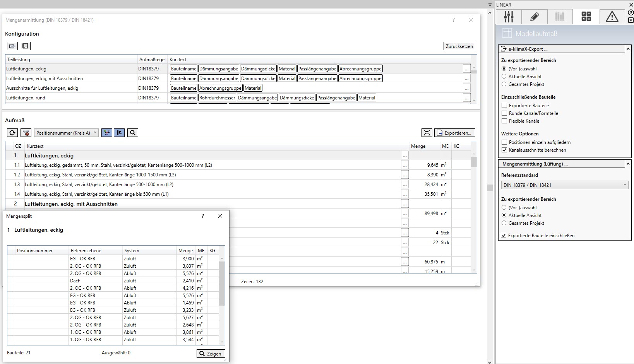
Task: Click the filter funnel icon in Aufmaß
Action: [26, 133]
